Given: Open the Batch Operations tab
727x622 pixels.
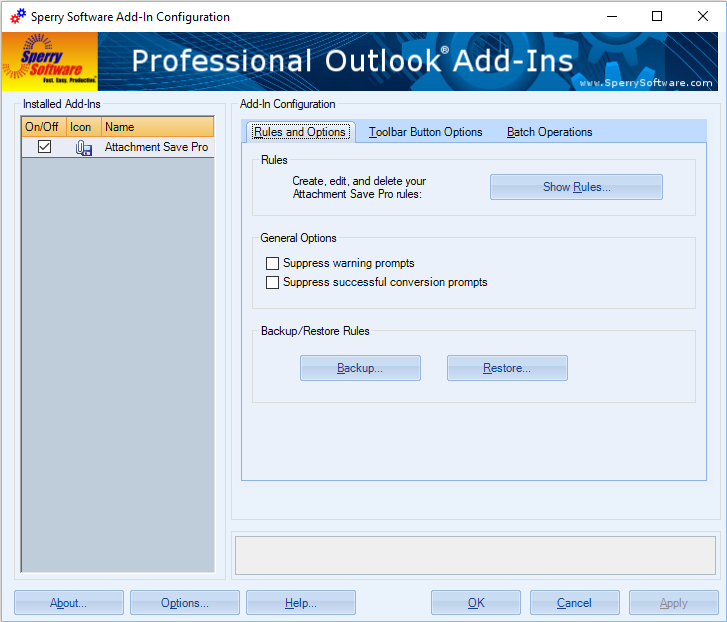Looking at the screenshot, I should pos(549,132).
